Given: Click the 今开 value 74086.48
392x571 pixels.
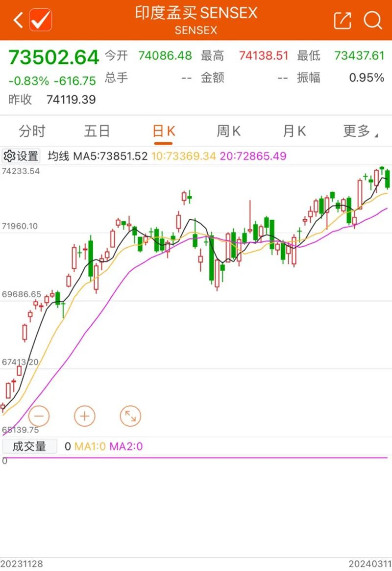Looking at the screenshot, I should 165,56.
